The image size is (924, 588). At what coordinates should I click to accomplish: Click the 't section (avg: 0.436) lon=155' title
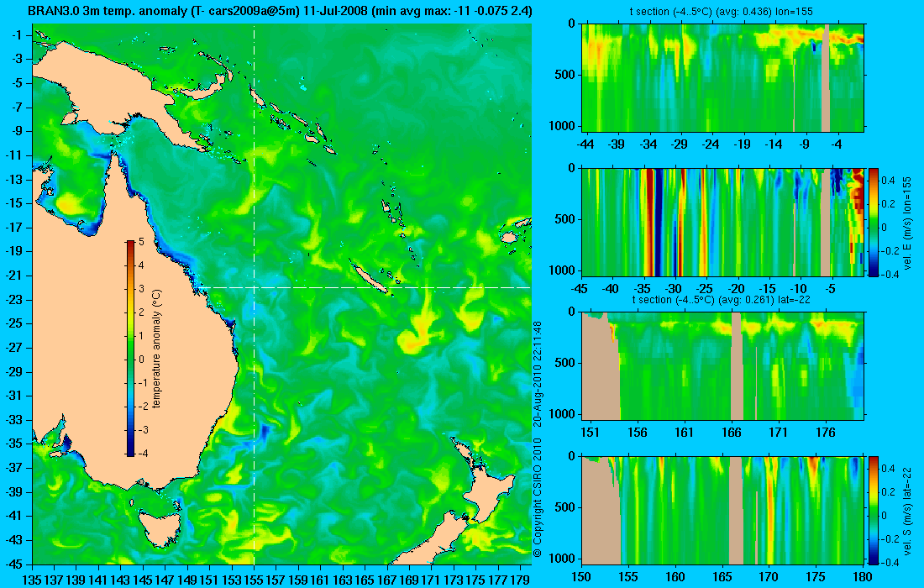click(723, 11)
